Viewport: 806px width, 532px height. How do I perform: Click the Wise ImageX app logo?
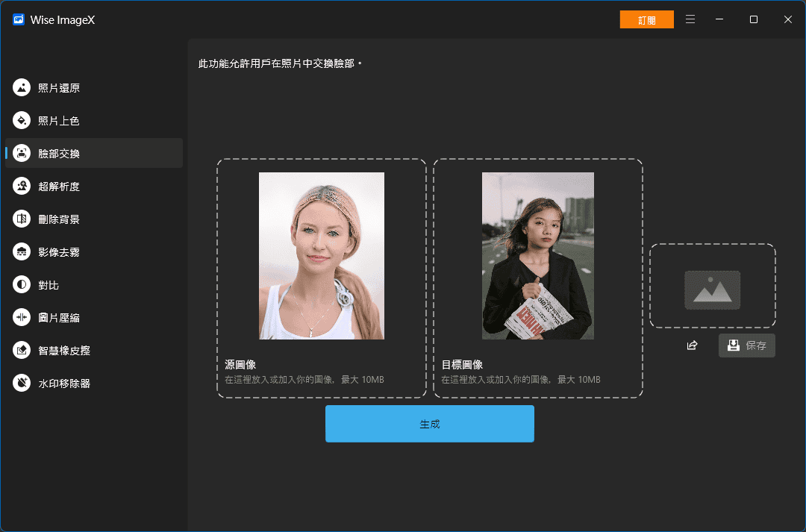[19, 20]
